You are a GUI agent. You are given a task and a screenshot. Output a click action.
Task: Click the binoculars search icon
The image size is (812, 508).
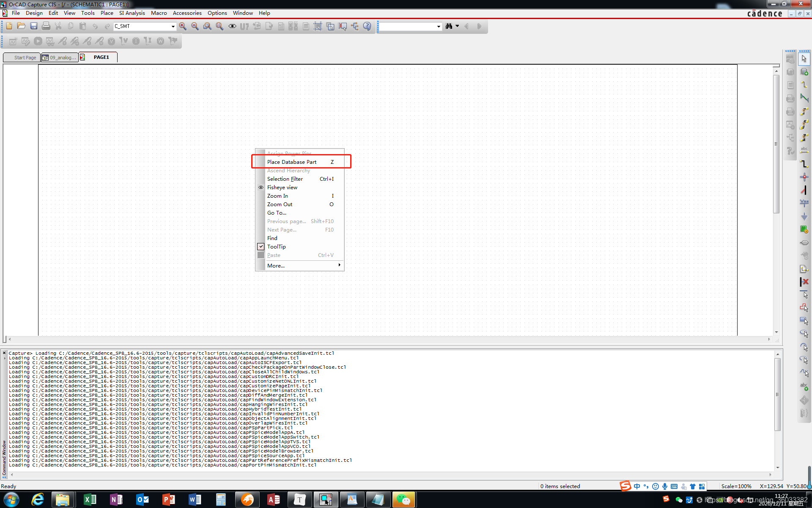(449, 26)
